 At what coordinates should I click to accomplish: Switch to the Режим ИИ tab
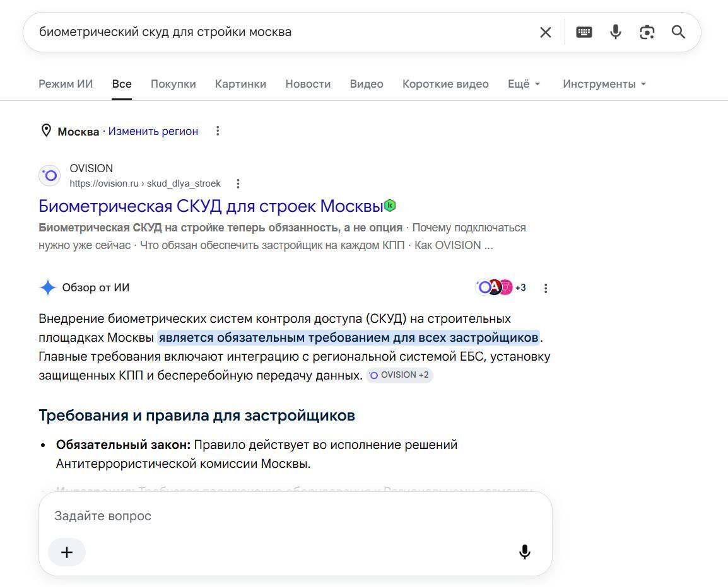coord(66,84)
